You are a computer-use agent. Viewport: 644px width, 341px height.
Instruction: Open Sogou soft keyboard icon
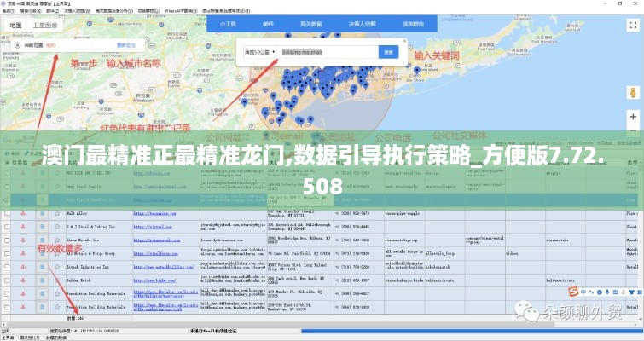[615, 292]
